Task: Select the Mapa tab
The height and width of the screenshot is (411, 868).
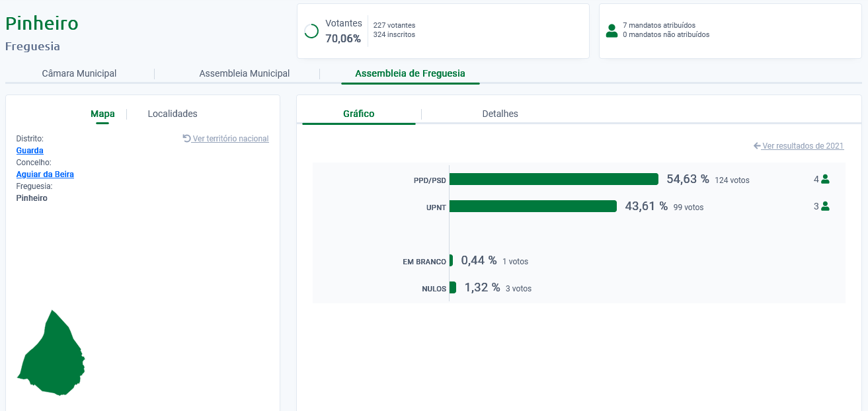Action: [102, 114]
